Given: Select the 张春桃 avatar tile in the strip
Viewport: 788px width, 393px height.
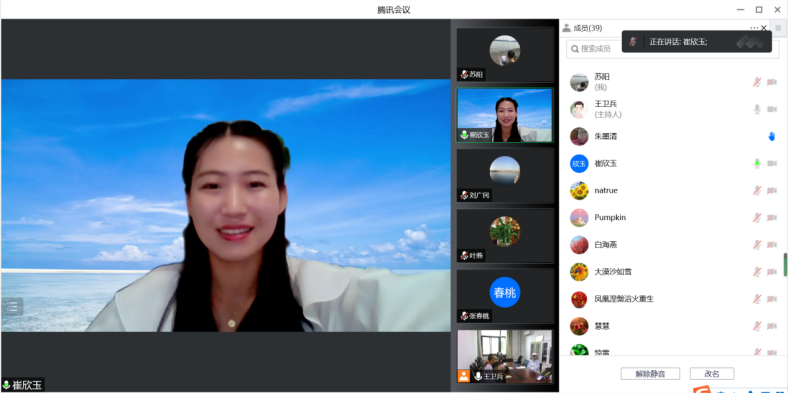Looking at the screenshot, I should click(x=505, y=296).
